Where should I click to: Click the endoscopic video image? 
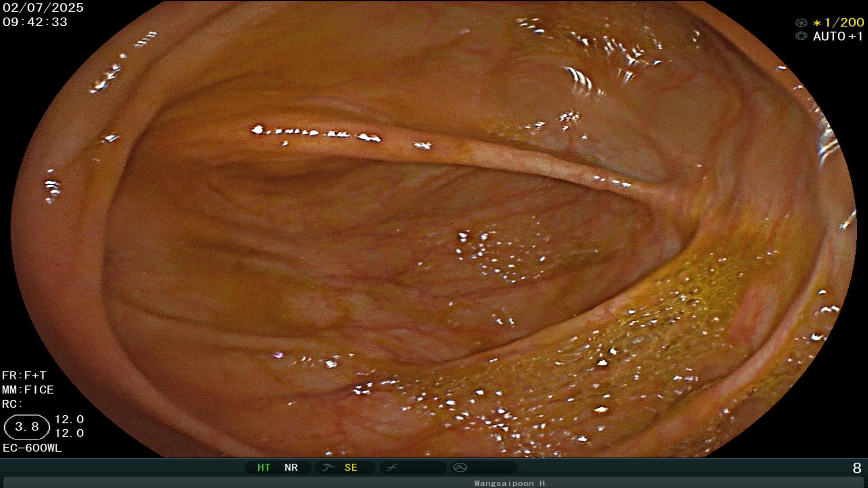[x=434, y=229]
